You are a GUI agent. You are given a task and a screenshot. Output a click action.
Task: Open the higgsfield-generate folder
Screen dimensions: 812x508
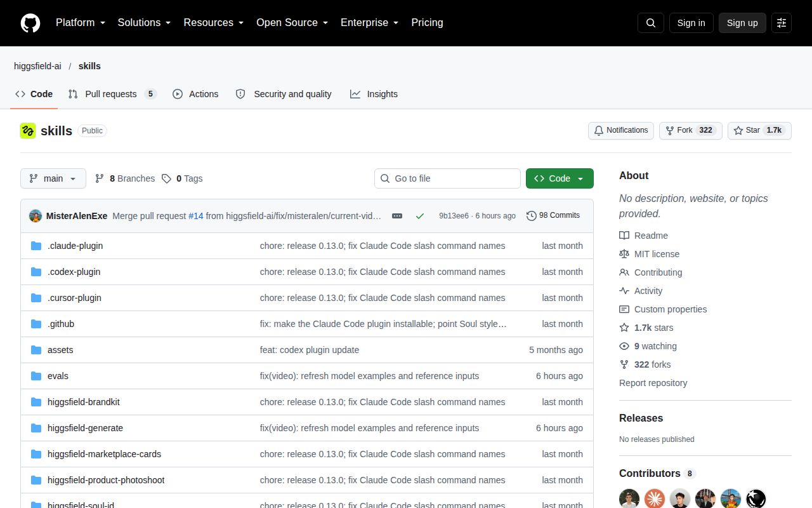click(x=85, y=428)
